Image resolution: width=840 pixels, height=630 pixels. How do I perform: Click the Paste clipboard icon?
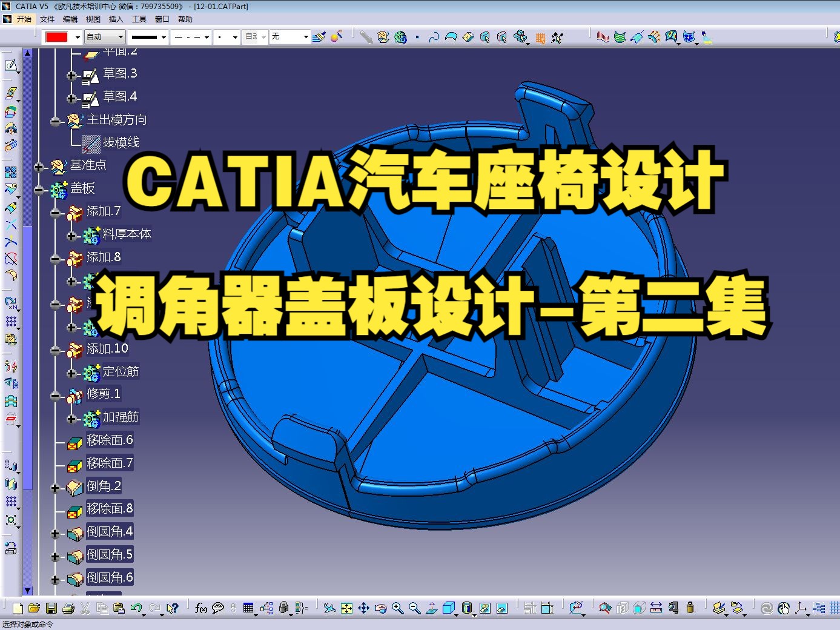coord(119,608)
